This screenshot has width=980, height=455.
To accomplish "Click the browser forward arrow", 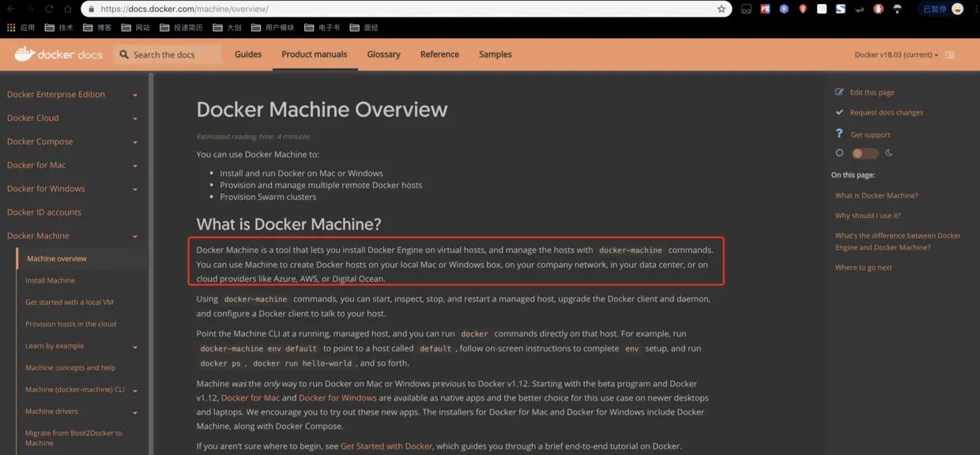I will pyautogui.click(x=30, y=9).
